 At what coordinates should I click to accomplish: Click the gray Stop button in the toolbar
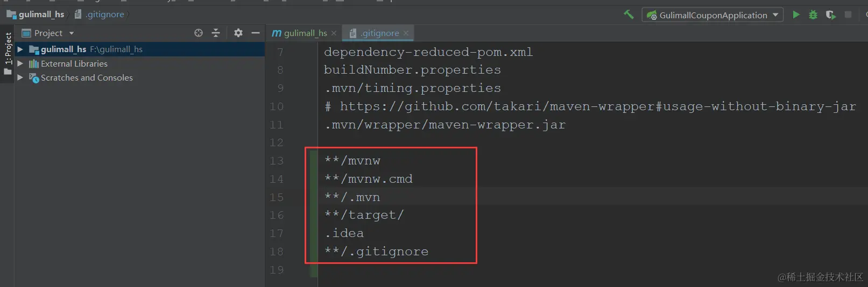click(x=848, y=15)
